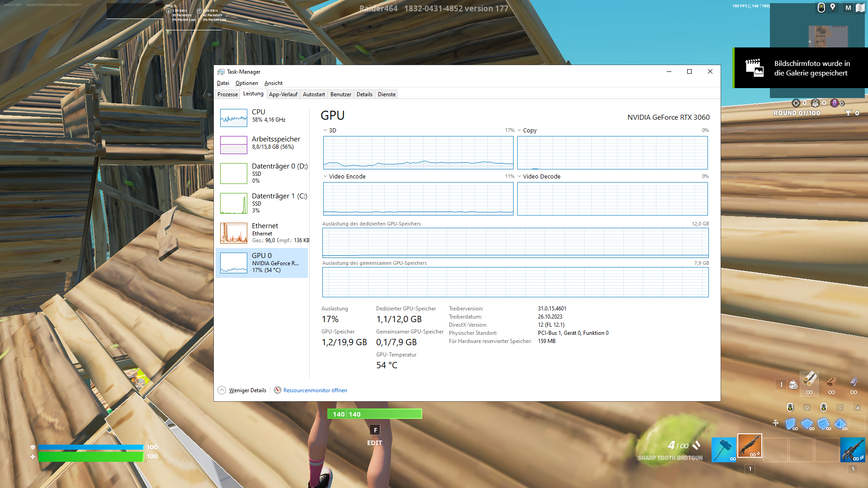This screenshot has width=868, height=488.
Task: Select the pickaxe inventory slot
Action: point(723,449)
